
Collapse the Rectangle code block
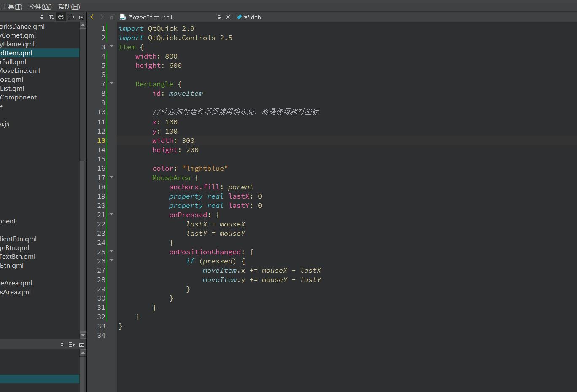coord(112,83)
